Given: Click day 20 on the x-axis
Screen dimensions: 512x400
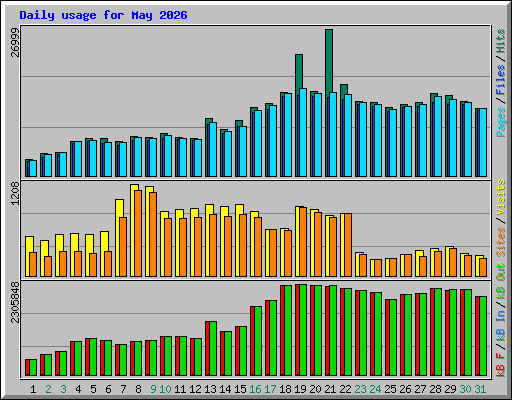Looking at the screenshot, I should tap(315, 389).
